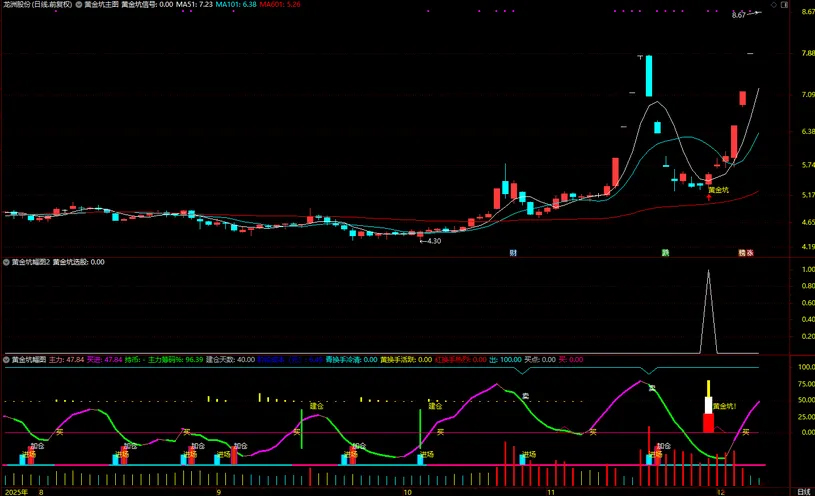Viewport: 815px width, 496px height.
Task: Click the 4.30 low price arrow marker
Action: (x=430, y=241)
